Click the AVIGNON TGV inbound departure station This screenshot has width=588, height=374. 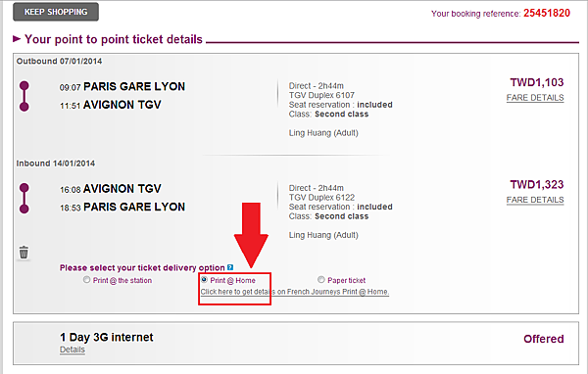tap(122, 189)
